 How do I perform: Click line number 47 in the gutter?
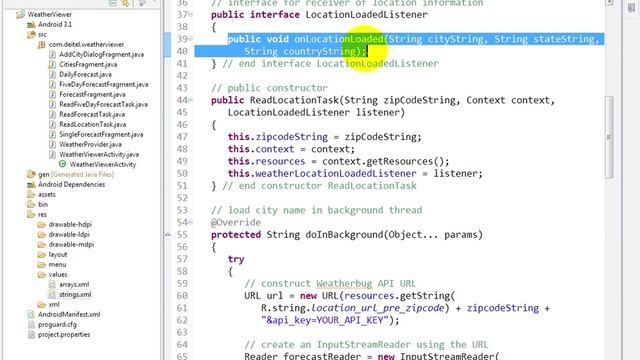click(x=182, y=137)
